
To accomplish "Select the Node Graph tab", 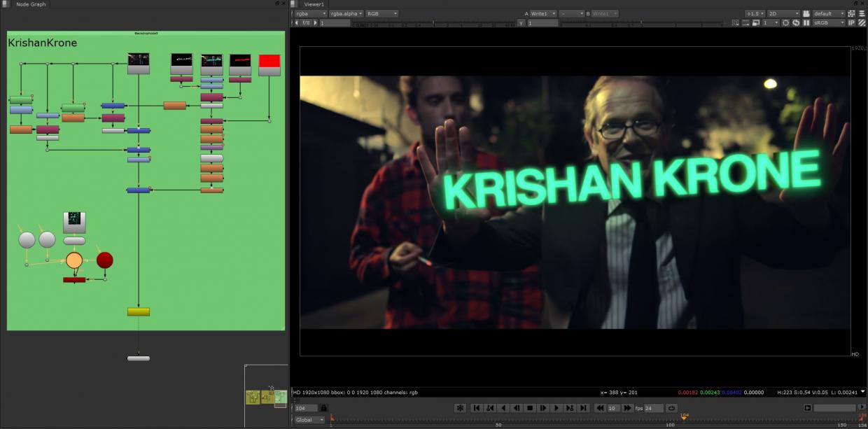I will pyautogui.click(x=31, y=4).
